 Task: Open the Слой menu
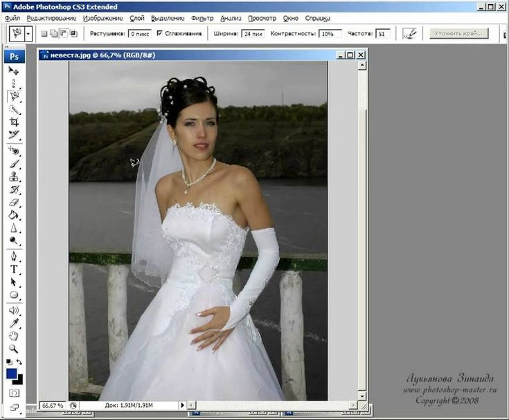137,18
